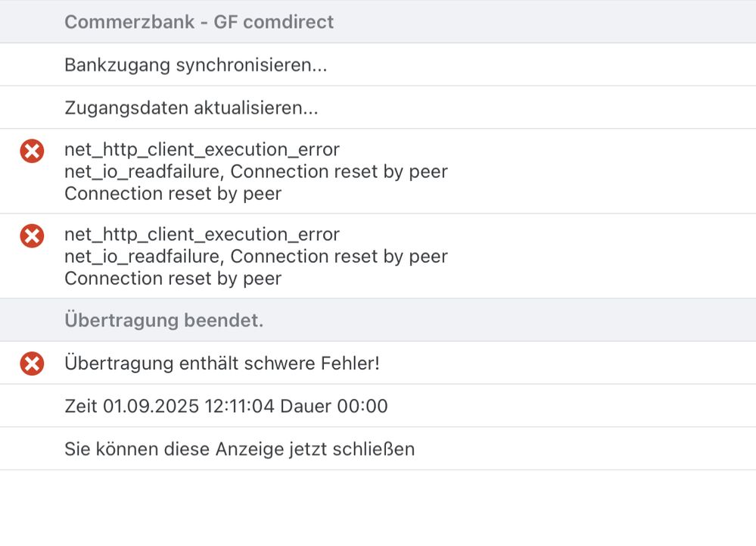Click the error icon beside the second net_http_client_execution_error
This screenshot has height=546, width=756.
tap(32, 236)
